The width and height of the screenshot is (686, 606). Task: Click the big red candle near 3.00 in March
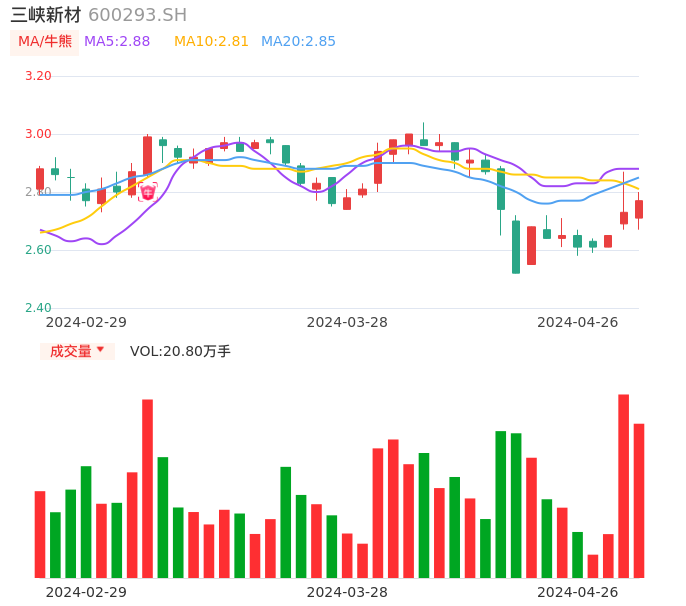pos(147,155)
